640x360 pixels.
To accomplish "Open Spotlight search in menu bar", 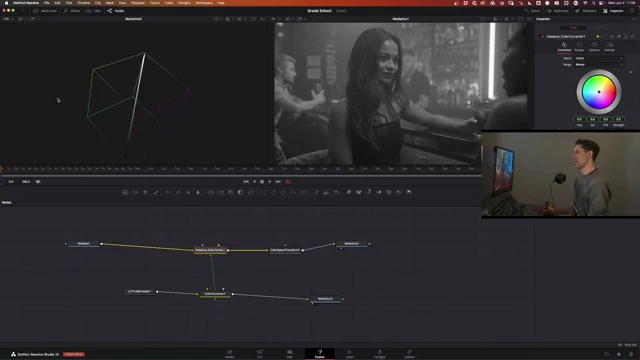I will pos(593,3).
